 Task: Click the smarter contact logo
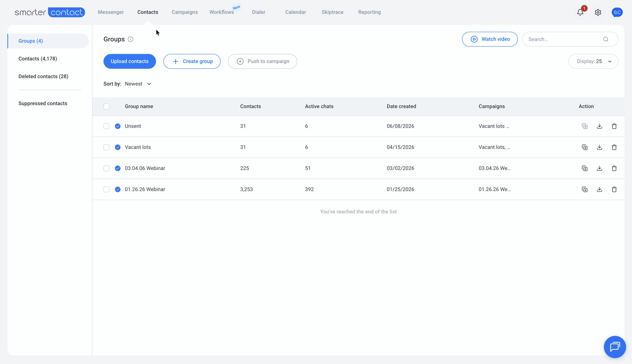pos(50,12)
